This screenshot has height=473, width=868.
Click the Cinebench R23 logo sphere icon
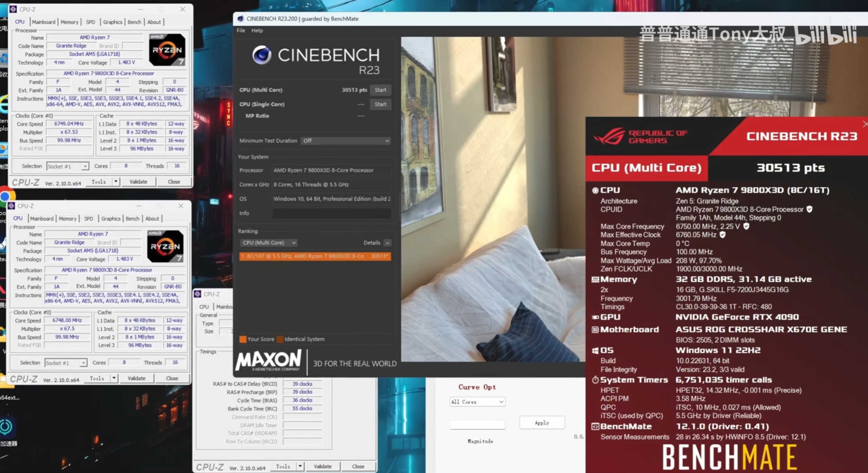262,55
